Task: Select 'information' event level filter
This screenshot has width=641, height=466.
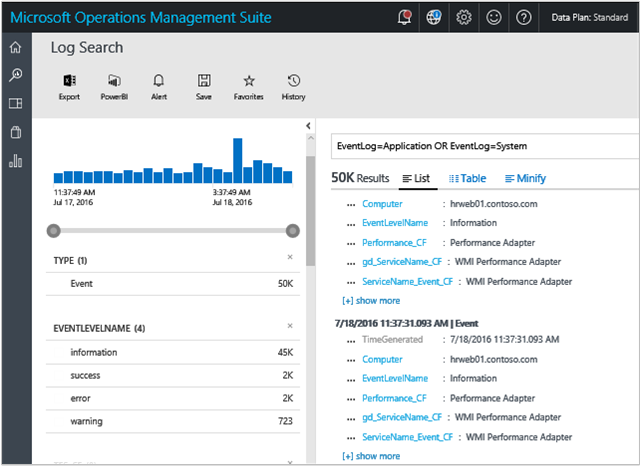Action: [94, 352]
